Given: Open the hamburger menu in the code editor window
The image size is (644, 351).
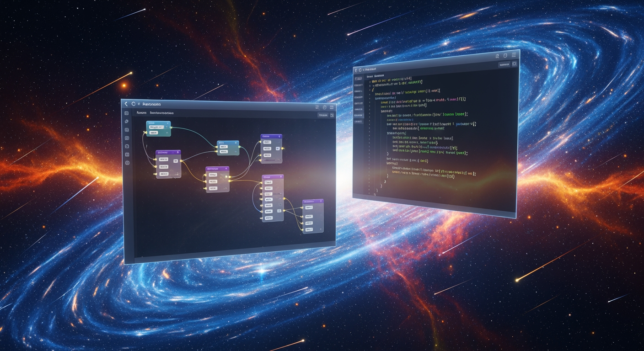Looking at the screenshot, I should point(514,55).
